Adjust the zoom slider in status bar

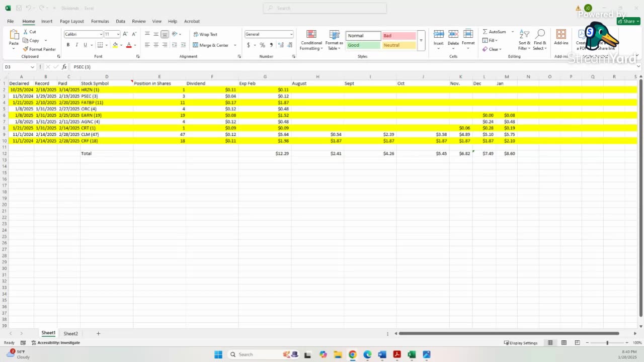click(607, 343)
